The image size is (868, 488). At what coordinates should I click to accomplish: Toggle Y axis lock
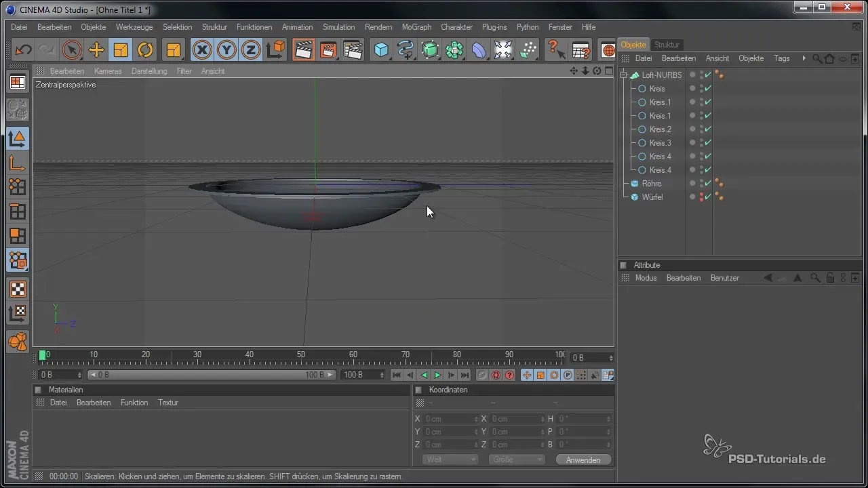[x=226, y=49]
